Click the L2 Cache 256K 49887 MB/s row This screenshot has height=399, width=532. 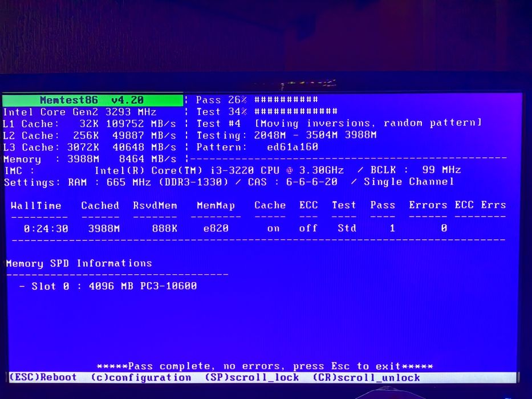point(90,136)
